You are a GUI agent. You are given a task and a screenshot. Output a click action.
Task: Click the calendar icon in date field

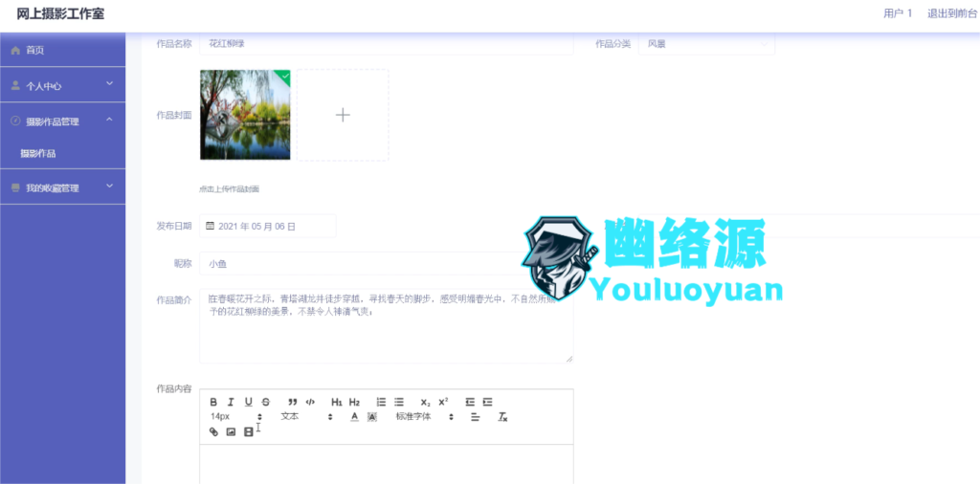[x=210, y=226]
